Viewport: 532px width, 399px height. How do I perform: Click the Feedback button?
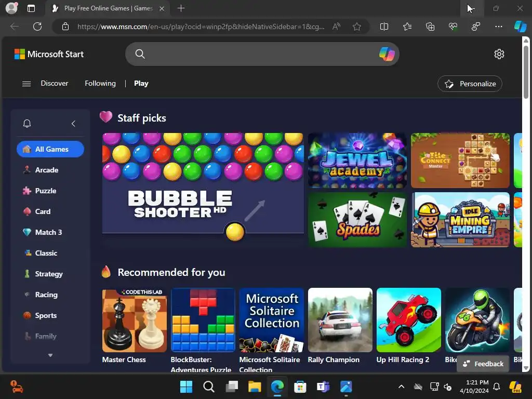(483, 364)
